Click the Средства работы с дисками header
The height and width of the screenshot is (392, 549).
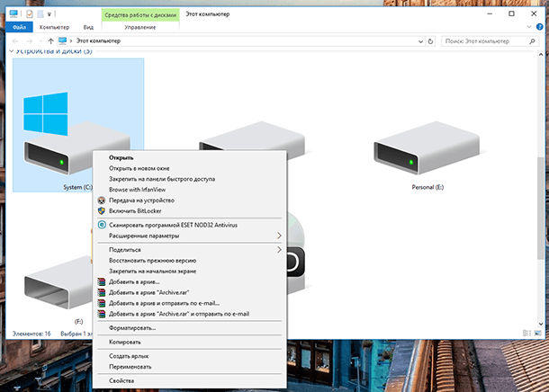(x=140, y=15)
